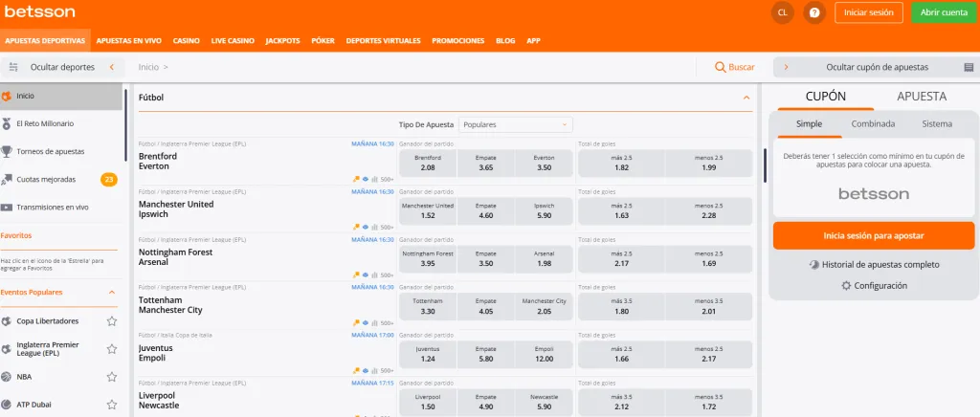
Task: Click the betting slip list icon
Action: (969, 67)
